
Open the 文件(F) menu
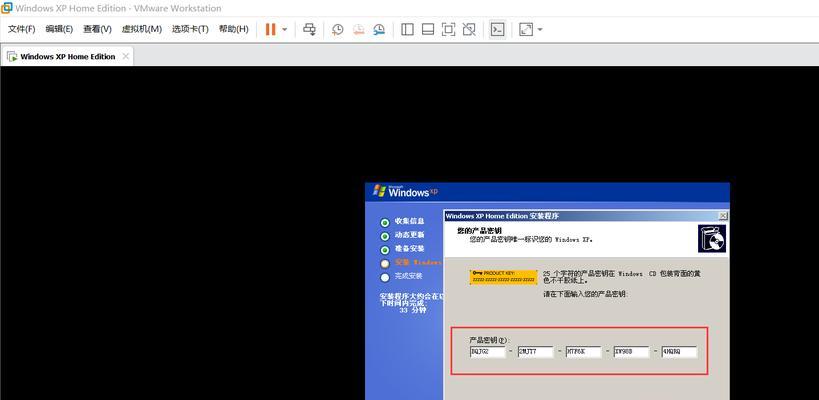click(x=21, y=29)
